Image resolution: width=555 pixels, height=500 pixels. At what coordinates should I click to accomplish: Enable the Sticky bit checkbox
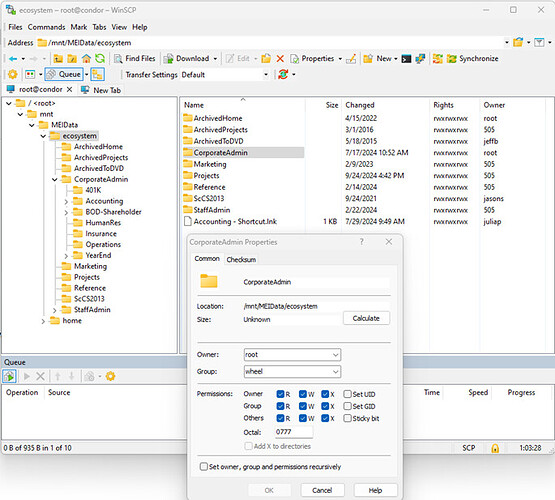pos(348,418)
